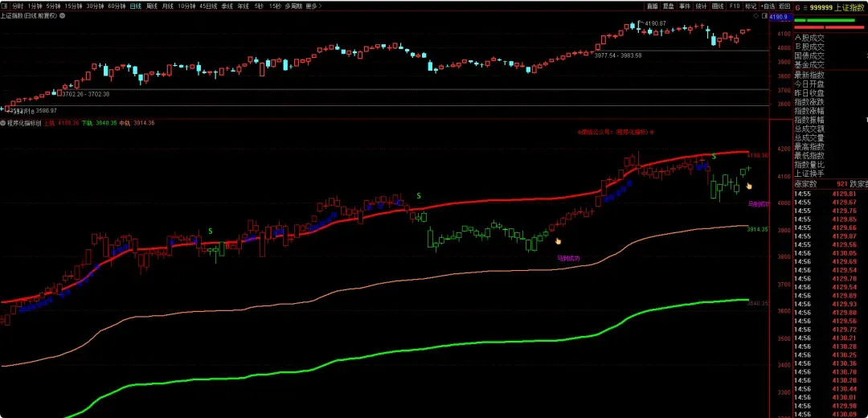868x418 pixels.
Task: Click the 统计 button
Action: click(x=702, y=6)
